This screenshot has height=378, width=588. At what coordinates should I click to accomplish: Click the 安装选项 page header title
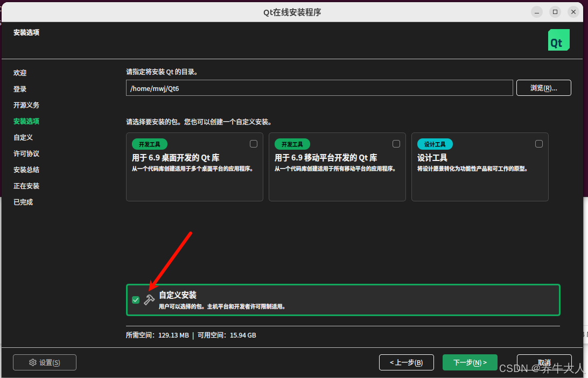coord(26,32)
